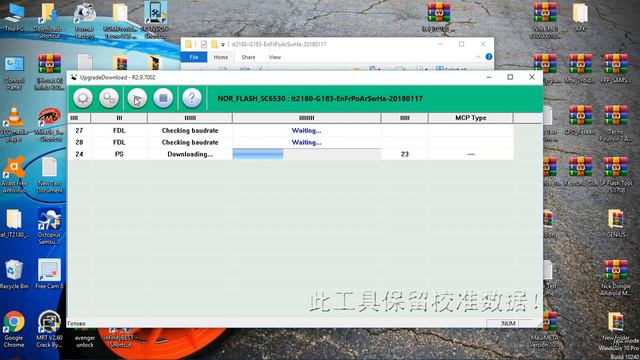Close the UpgradeDownload window
Screen dimensions: 640x360
point(532,77)
